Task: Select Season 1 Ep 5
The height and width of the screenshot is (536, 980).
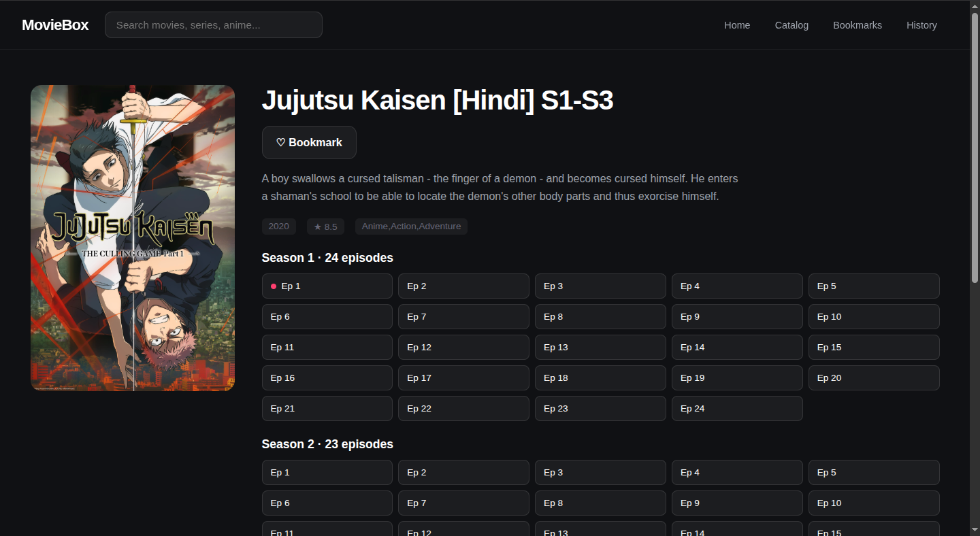Action: (874, 286)
